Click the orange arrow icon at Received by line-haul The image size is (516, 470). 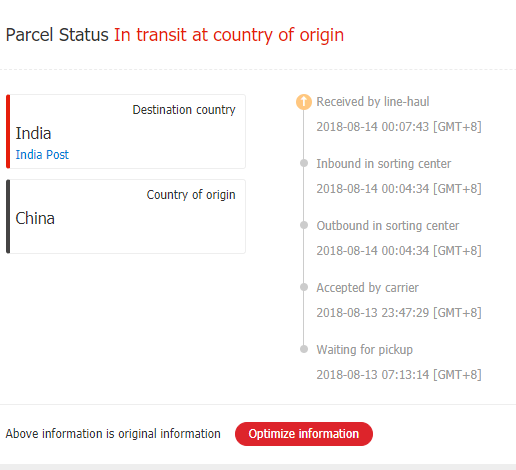point(304,102)
